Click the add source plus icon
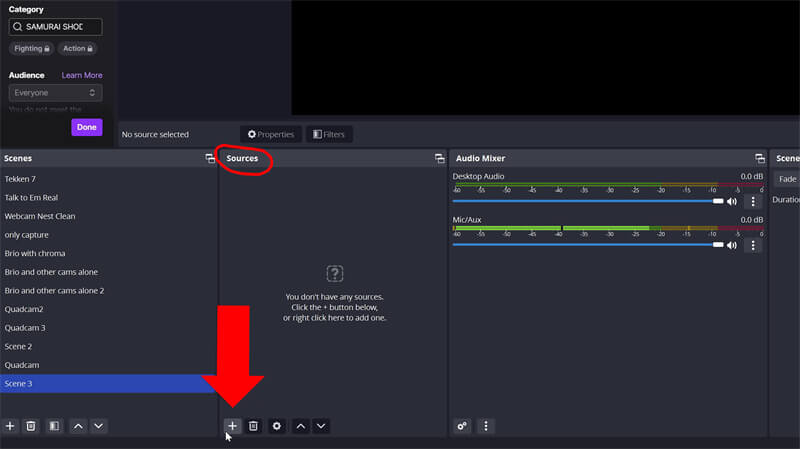The image size is (800, 449). point(232,426)
